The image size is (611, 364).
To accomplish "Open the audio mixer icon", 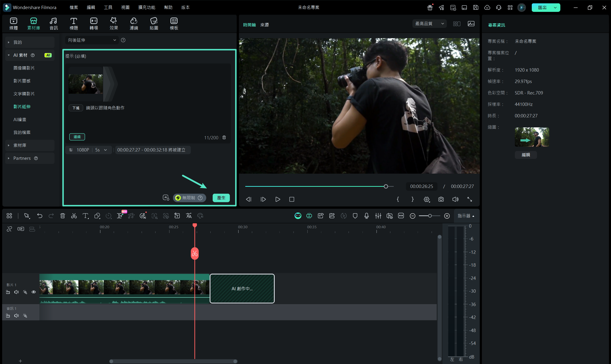I will (378, 216).
